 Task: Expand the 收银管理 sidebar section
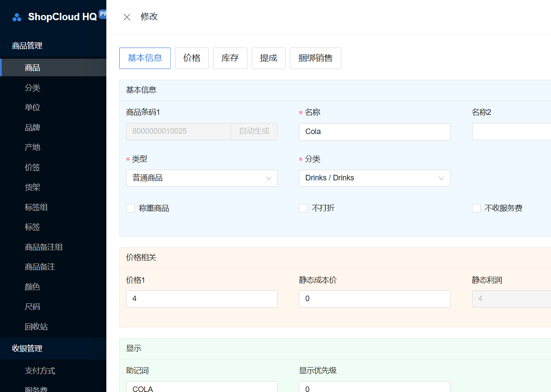click(27, 349)
